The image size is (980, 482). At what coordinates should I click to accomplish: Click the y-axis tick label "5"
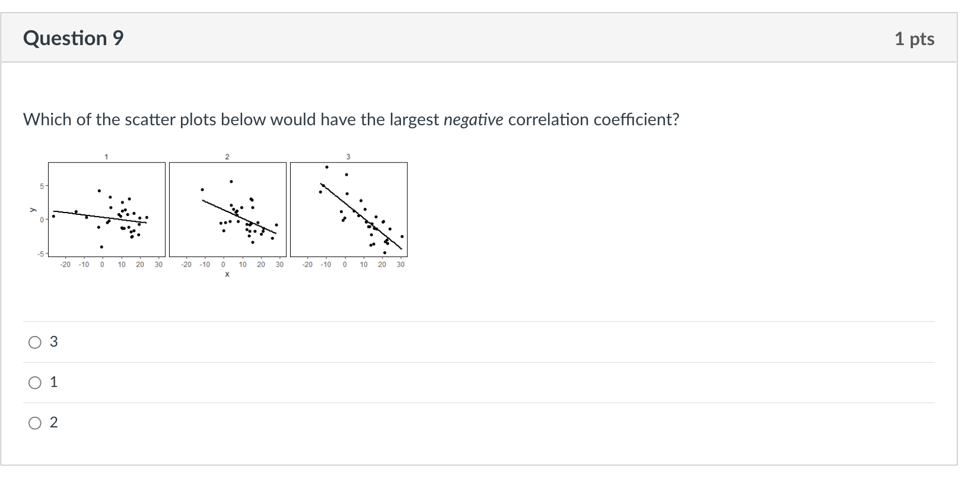41,186
